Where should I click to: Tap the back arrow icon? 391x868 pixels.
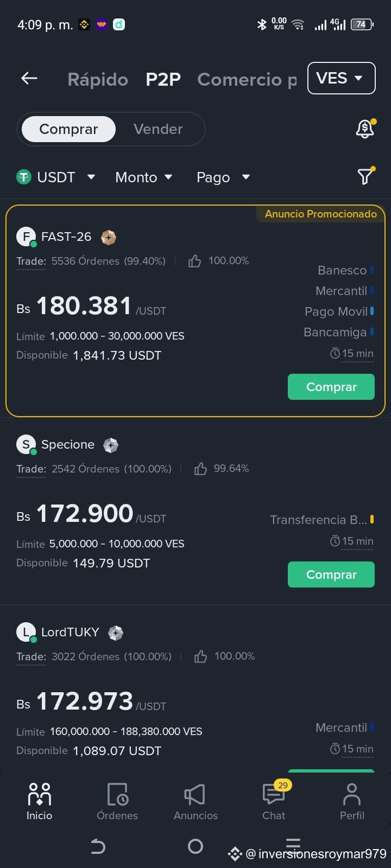(x=29, y=78)
